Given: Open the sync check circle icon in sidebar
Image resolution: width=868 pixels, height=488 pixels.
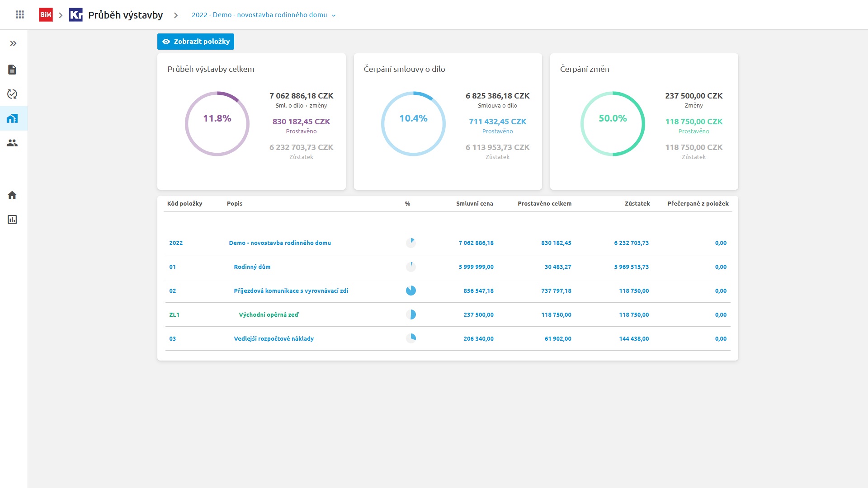Looking at the screenshot, I should 12,94.
